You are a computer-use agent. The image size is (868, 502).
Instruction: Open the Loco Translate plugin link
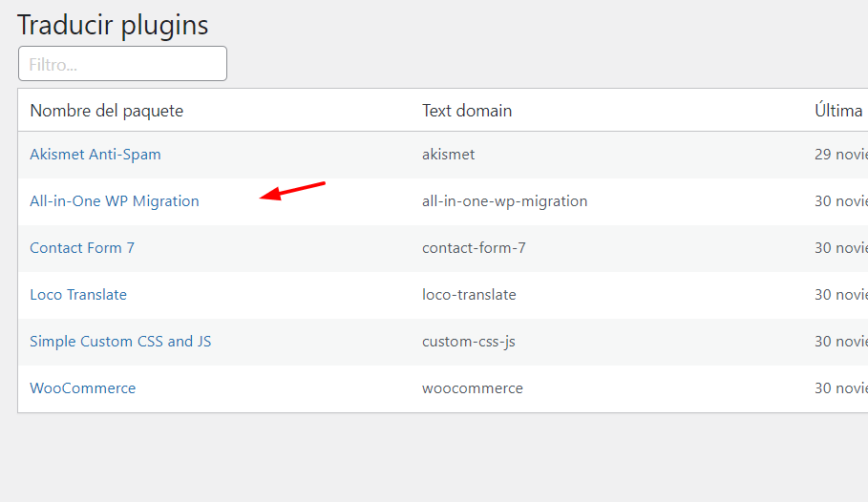78,295
